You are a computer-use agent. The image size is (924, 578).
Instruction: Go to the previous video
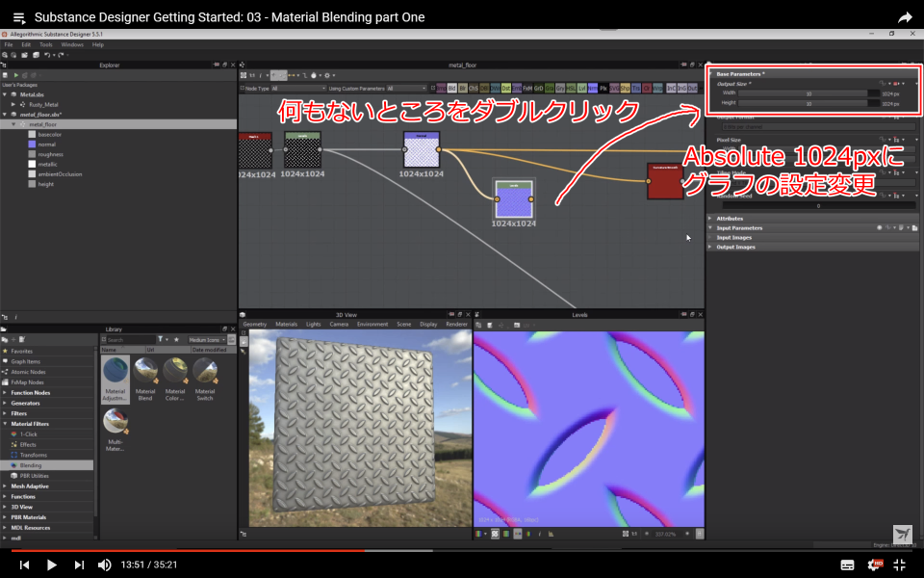click(24, 565)
